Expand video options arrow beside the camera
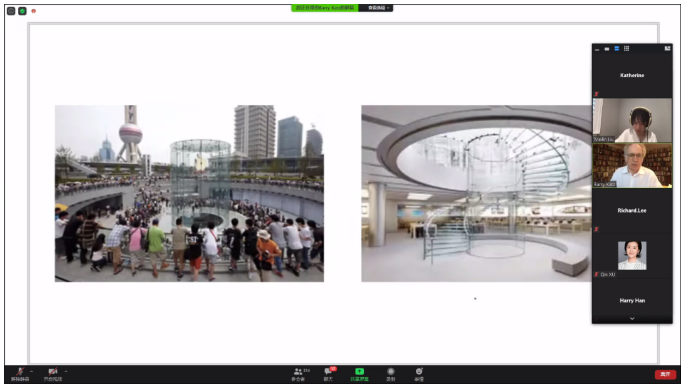This screenshot has height=387, width=686. coord(66,371)
